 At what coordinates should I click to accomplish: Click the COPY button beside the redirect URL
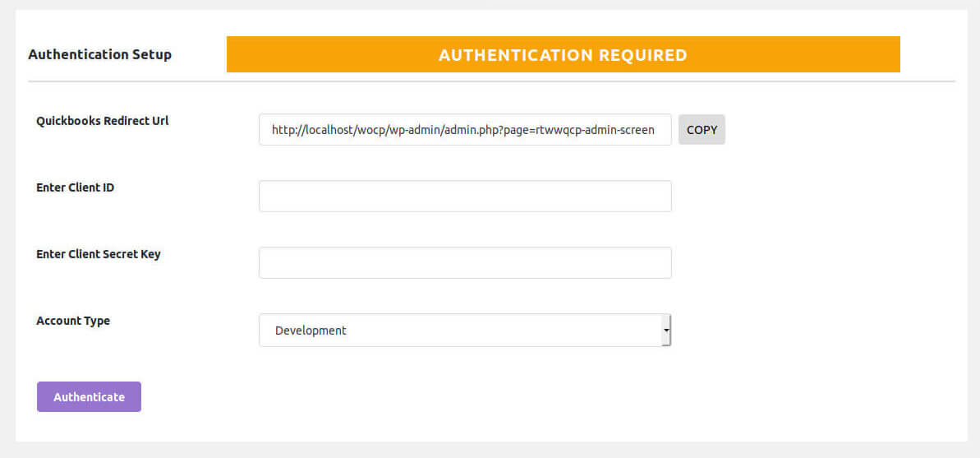(x=702, y=130)
